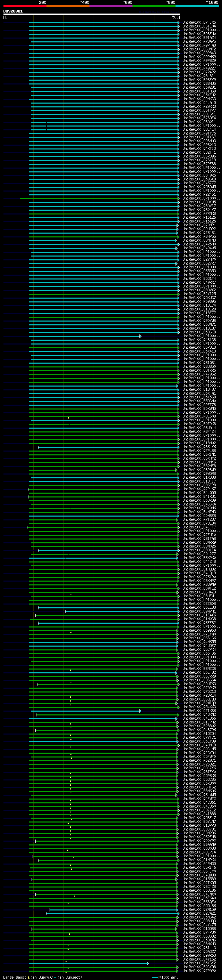The height and width of the screenshot is (980, 222).
Task: Click UniRef100_Q8LBI1 hit name
Action: [x=199, y=76]
